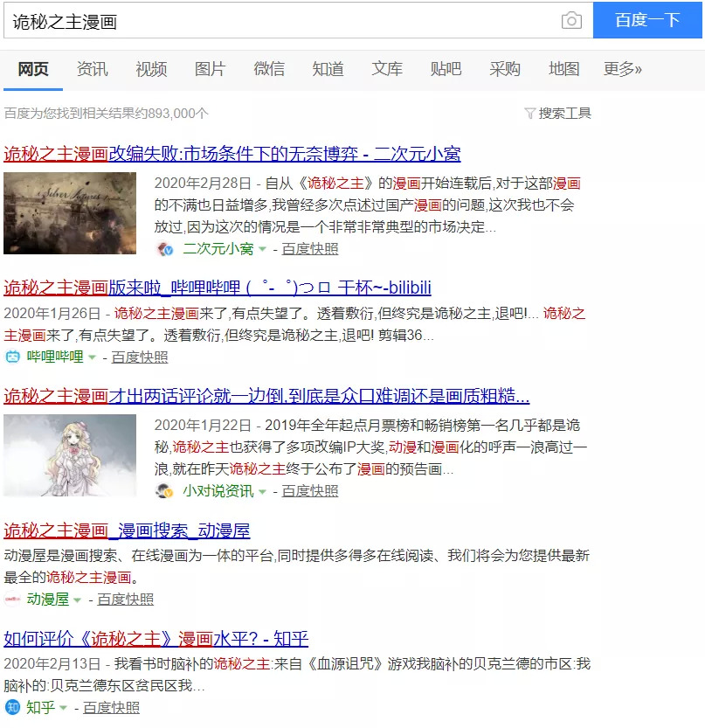Click the first result's dark thumbnail image

(x=70, y=213)
